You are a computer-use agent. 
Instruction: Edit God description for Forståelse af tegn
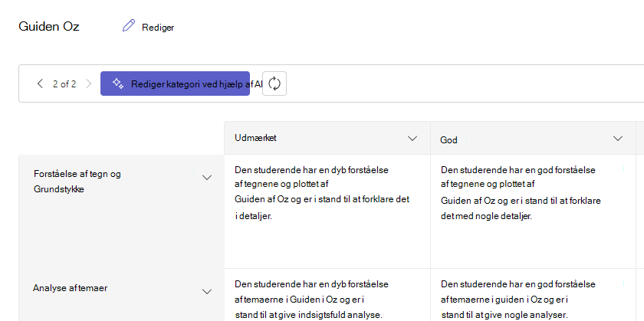tap(521, 192)
